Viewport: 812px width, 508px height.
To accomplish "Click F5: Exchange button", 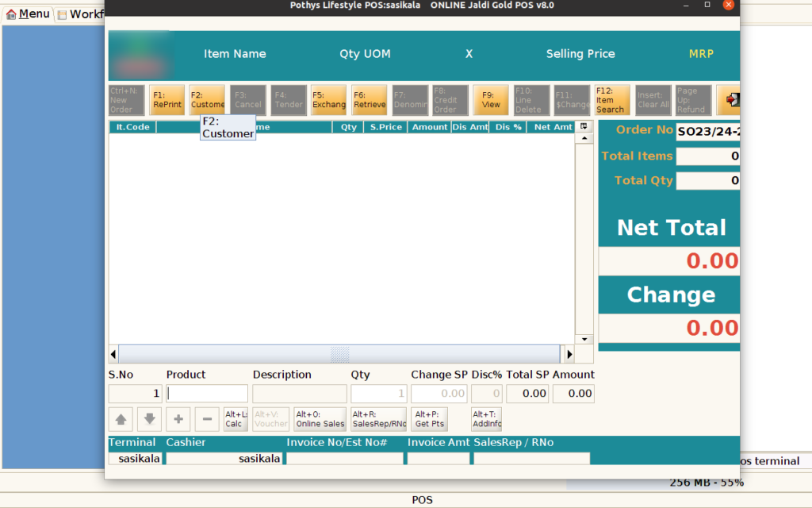I will [x=329, y=100].
